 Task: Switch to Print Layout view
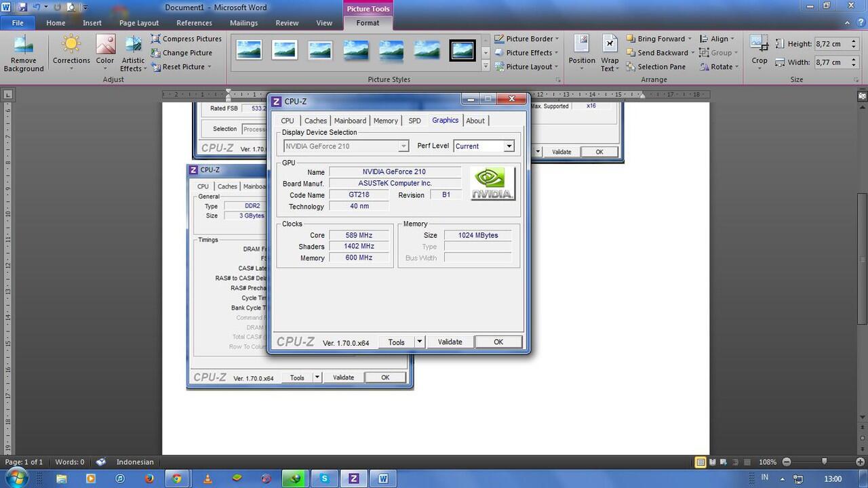click(701, 462)
